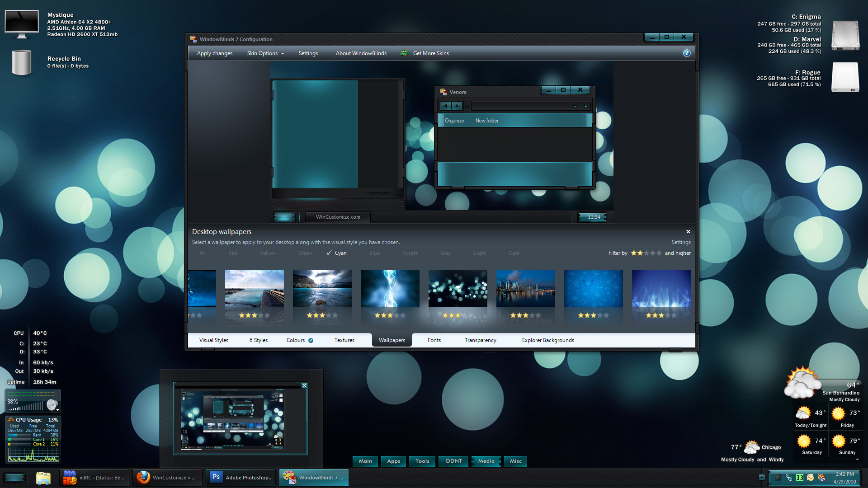The height and width of the screenshot is (488, 868).
Task: Open the Windows Explorer taskbar icon
Action: pos(43,478)
